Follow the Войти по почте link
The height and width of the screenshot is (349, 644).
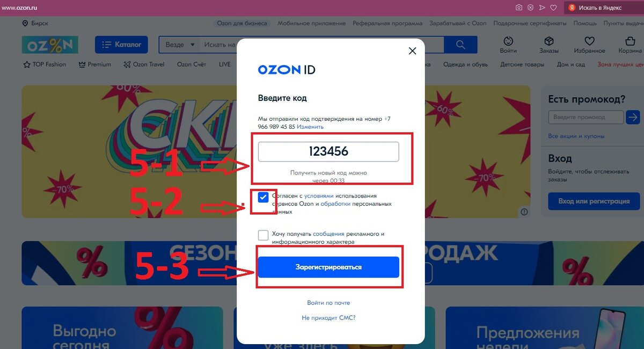[328, 303]
